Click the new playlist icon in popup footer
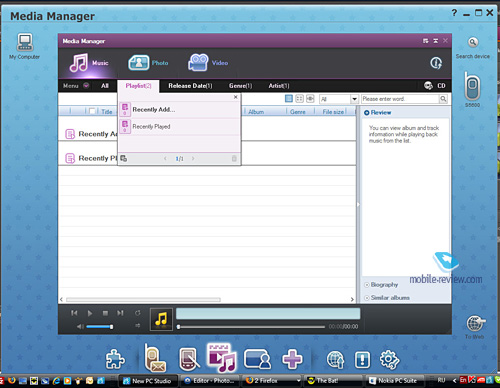This screenshot has height=388, width=500. click(x=124, y=158)
